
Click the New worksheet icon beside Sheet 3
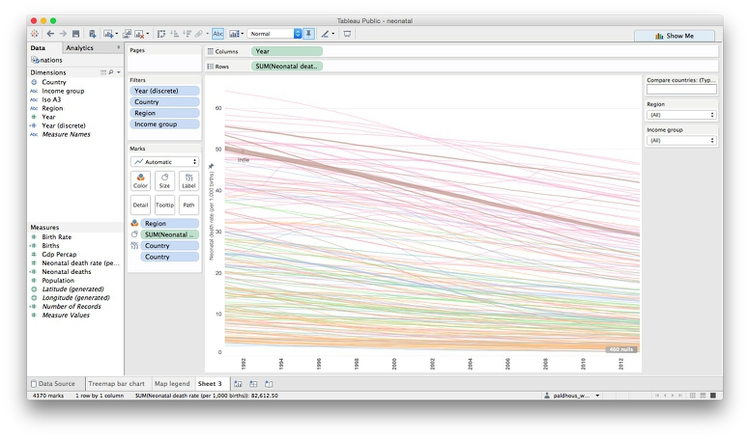point(238,383)
